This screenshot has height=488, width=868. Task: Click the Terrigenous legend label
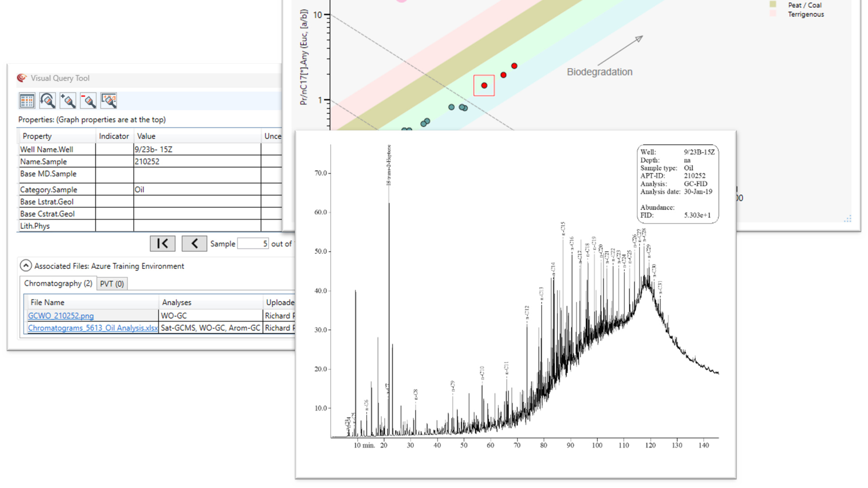pos(806,14)
